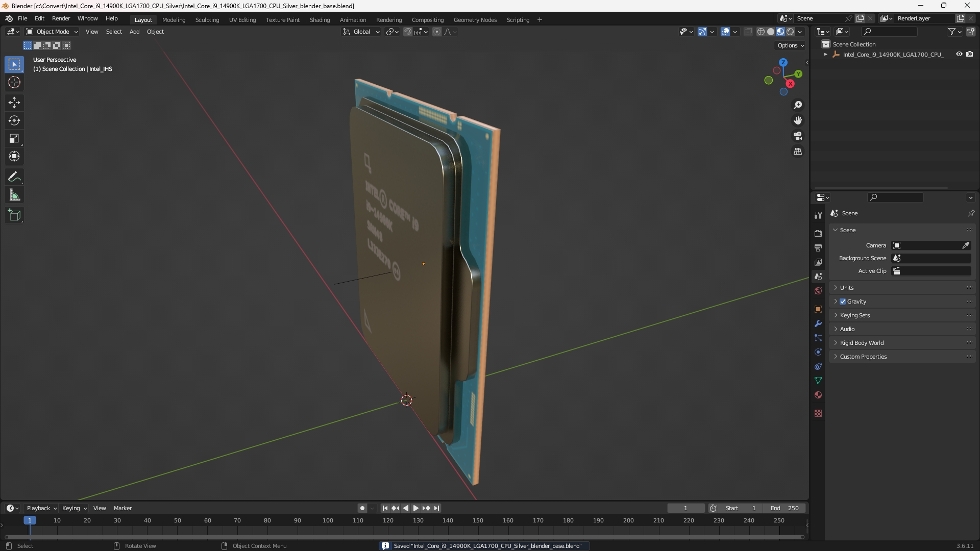Viewport: 980px width, 551px height.
Task: Jump to the end frame
Action: pos(436,508)
